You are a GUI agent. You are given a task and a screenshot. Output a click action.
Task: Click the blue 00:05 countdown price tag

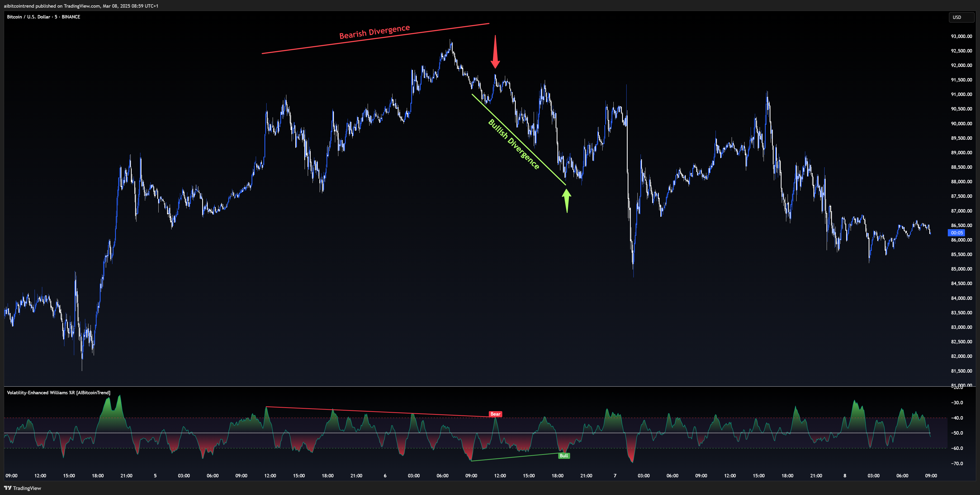point(957,233)
